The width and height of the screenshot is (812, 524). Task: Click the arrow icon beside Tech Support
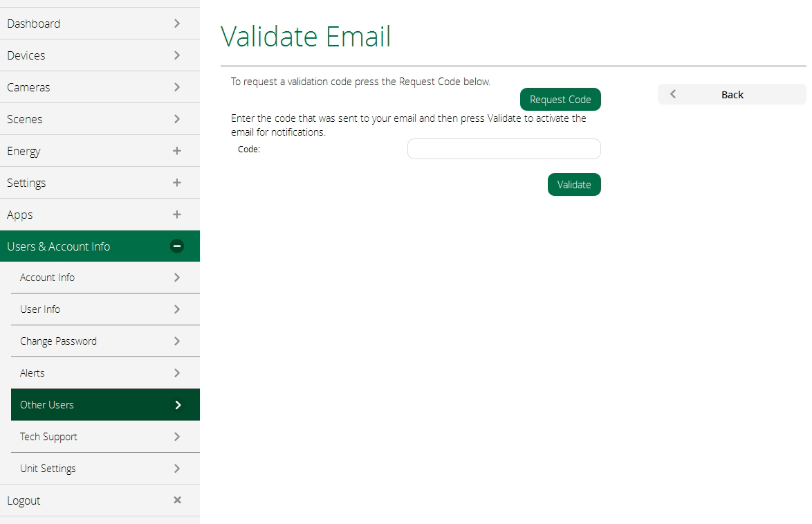coord(177,437)
